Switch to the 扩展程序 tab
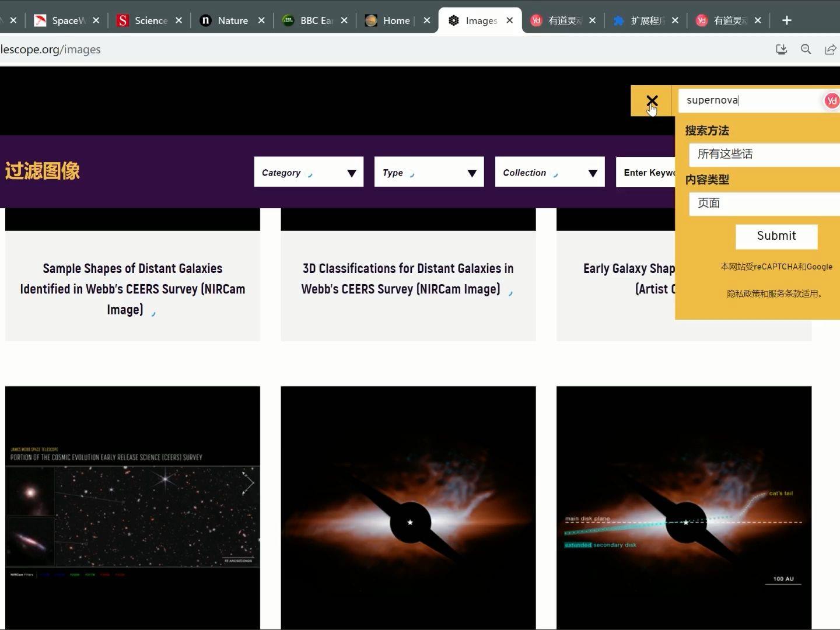The image size is (840, 630). [646, 20]
